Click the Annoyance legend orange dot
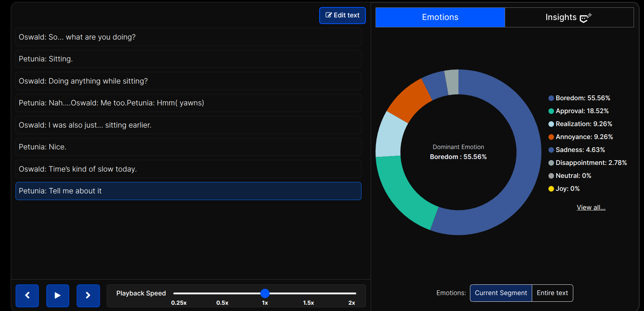This screenshot has width=644, height=311. click(x=551, y=137)
